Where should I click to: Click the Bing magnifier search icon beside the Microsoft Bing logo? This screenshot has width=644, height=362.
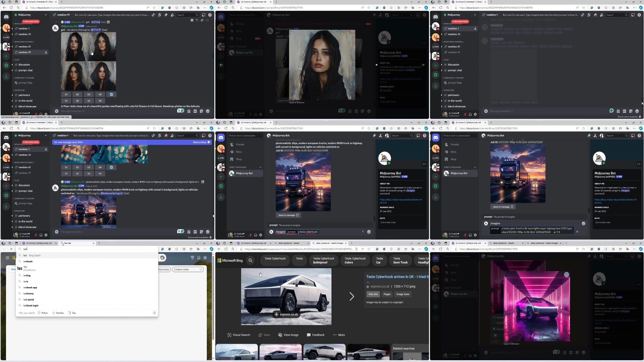[x=250, y=260]
